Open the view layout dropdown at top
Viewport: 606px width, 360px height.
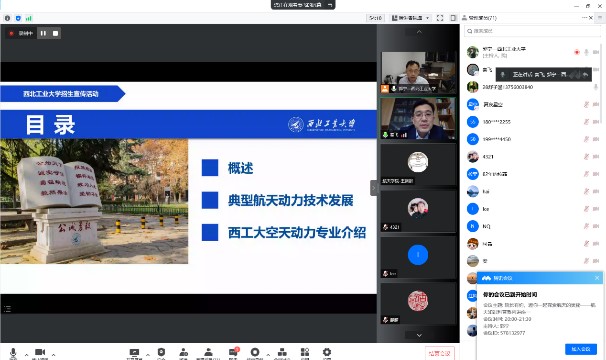(410, 18)
